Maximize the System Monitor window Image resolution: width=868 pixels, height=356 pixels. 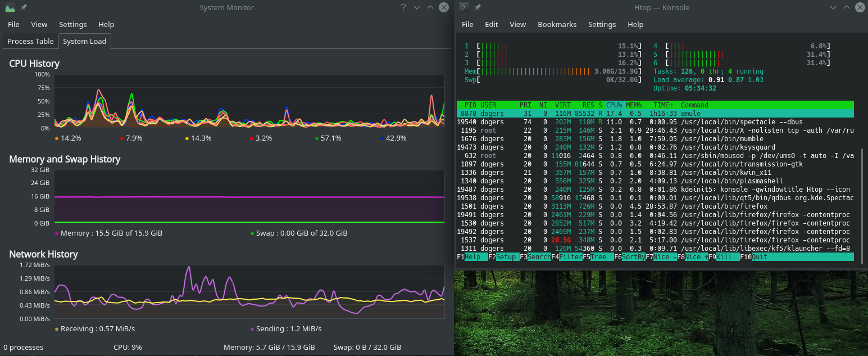click(430, 7)
